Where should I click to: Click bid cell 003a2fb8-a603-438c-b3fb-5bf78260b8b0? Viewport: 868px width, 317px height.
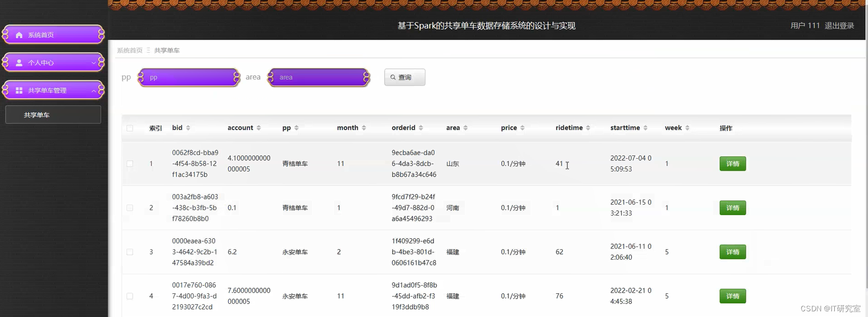[195, 208]
